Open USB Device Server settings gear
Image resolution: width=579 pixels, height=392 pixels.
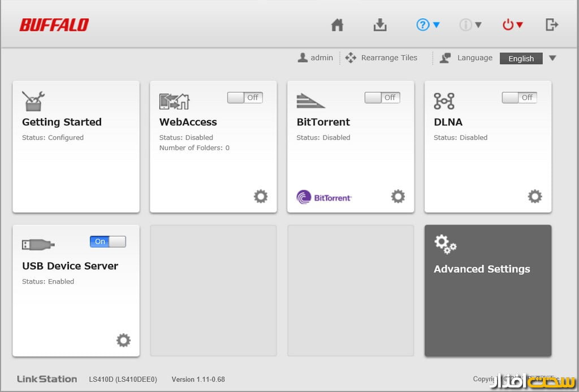click(123, 340)
